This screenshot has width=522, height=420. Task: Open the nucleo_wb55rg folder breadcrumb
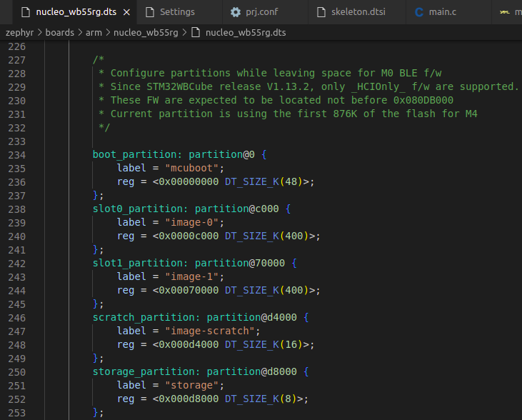click(146, 33)
